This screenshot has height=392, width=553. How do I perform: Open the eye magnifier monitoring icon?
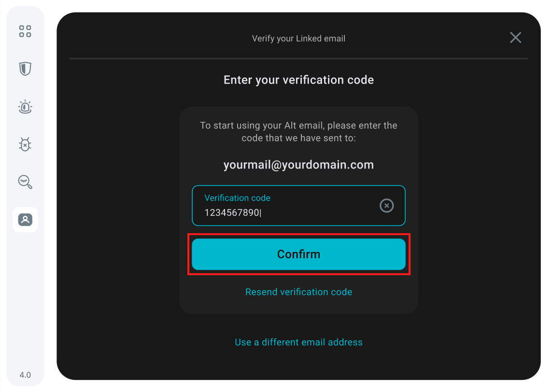point(25,182)
